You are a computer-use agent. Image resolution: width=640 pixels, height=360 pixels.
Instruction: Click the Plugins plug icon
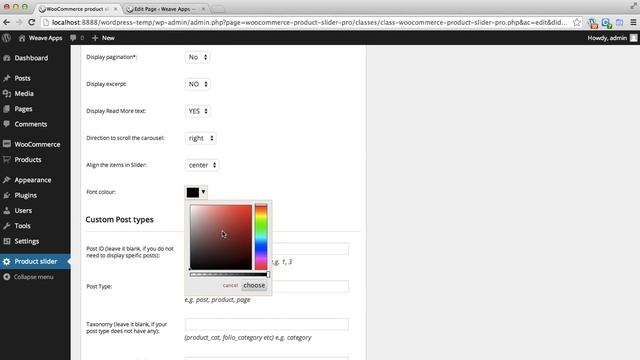point(7,195)
